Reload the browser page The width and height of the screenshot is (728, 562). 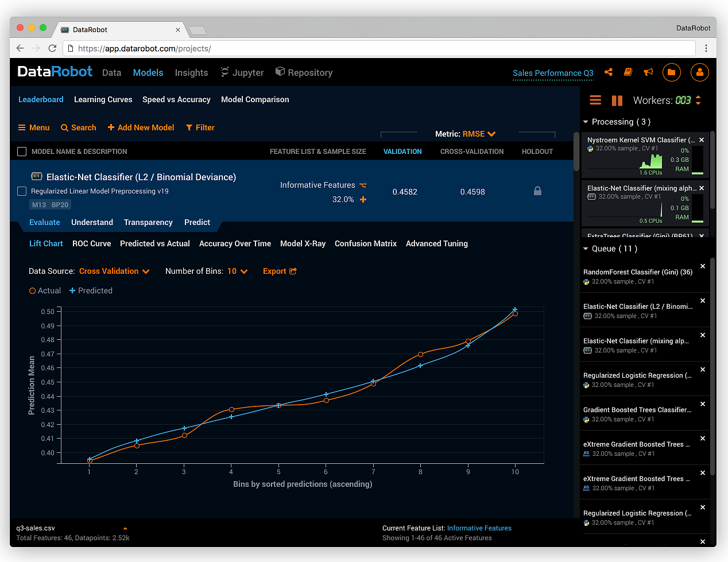52,48
